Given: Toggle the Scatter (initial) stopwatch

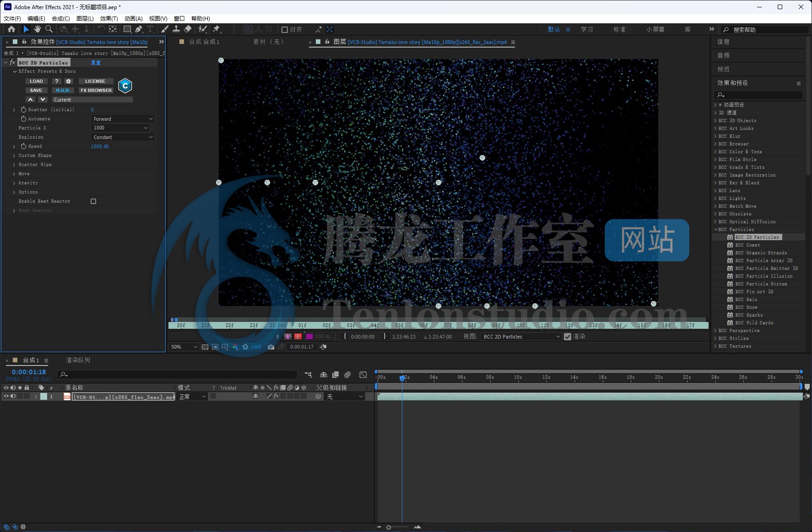Looking at the screenshot, I should pyautogui.click(x=23, y=110).
